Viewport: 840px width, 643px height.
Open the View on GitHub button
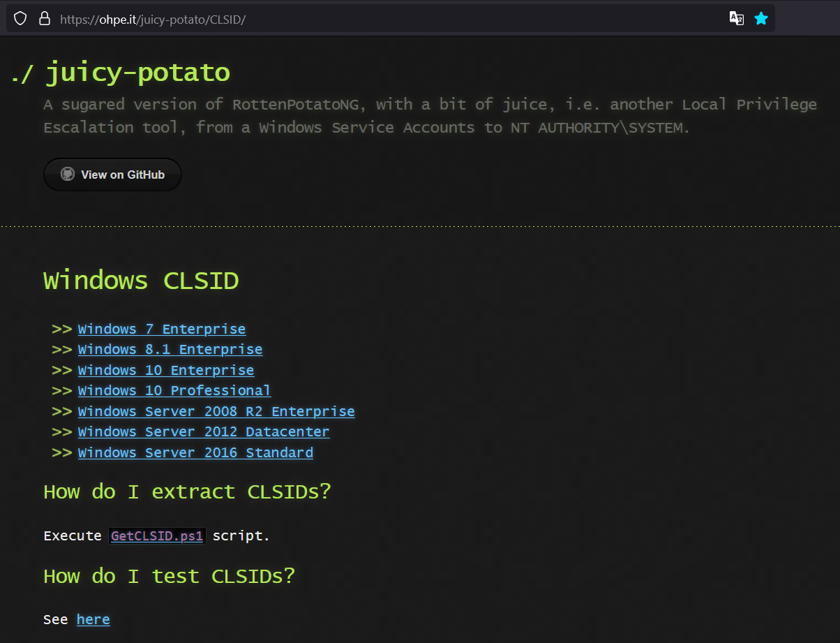click(112, 175)
